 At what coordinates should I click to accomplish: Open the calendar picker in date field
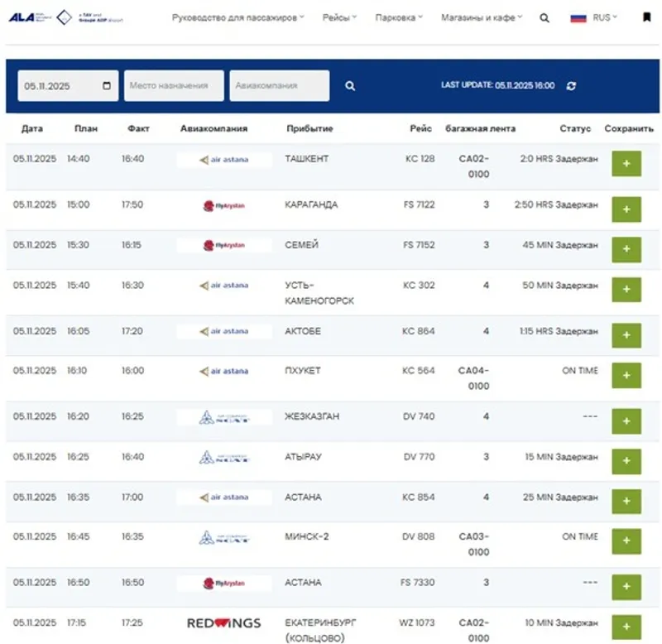107,85
